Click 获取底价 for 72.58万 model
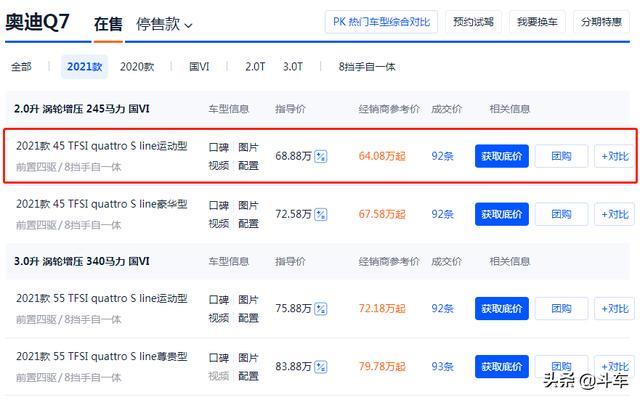Screen dimensions: 640x400 502,214
